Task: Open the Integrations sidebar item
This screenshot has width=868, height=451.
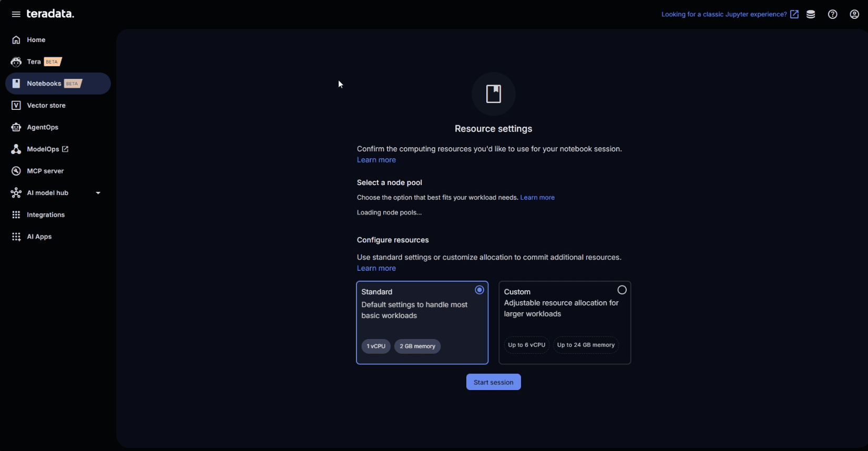Action: tap(58, 215)
